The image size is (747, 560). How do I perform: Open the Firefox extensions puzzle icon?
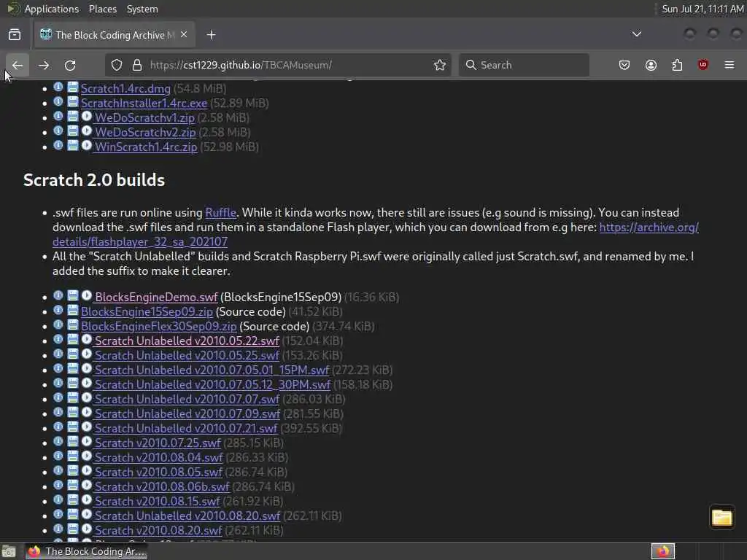pyautogui.click(x=677, y=65)
